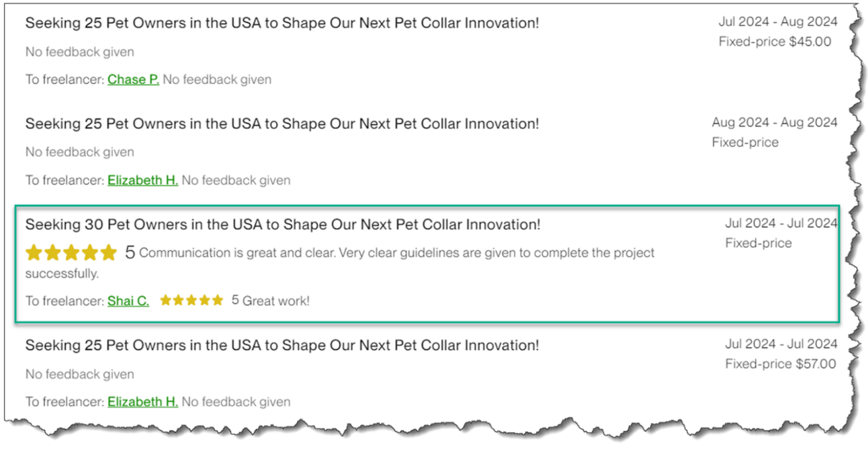
Task: Click the middle large gold star in the client rating
Action: click(x=71, y=253)
